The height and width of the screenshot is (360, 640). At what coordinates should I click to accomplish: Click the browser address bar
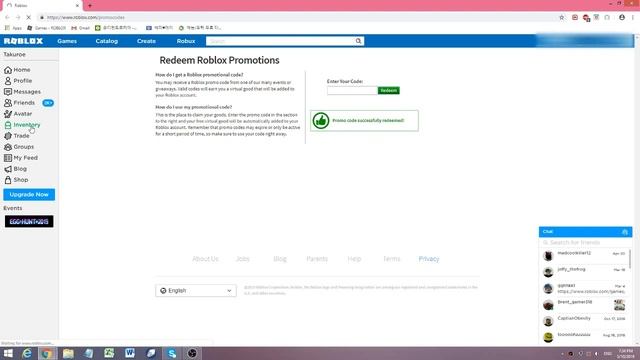click(x=298, y=18)
